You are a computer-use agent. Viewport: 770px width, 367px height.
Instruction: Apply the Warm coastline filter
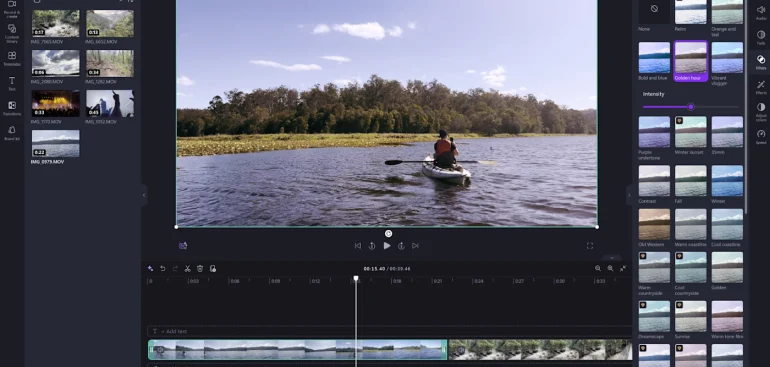coord(690,224)
